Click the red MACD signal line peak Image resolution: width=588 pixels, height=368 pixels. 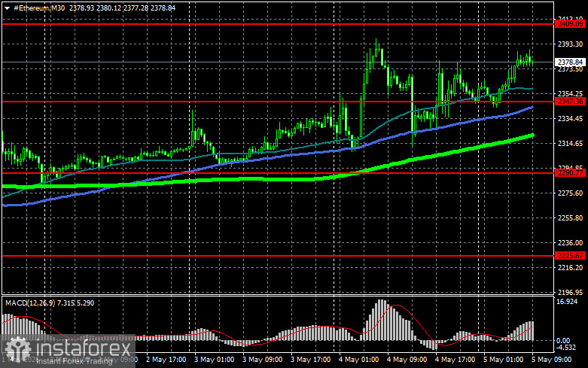(x=395, y=306)
